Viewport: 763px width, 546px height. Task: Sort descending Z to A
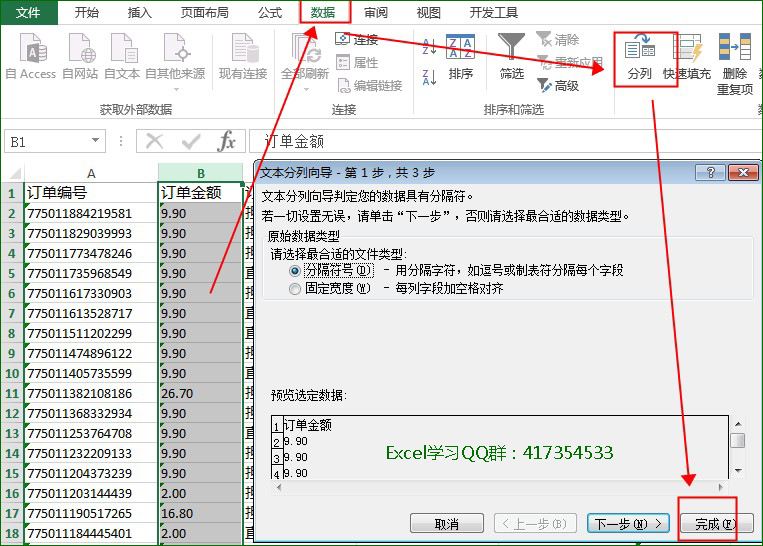tap(429, 77)
